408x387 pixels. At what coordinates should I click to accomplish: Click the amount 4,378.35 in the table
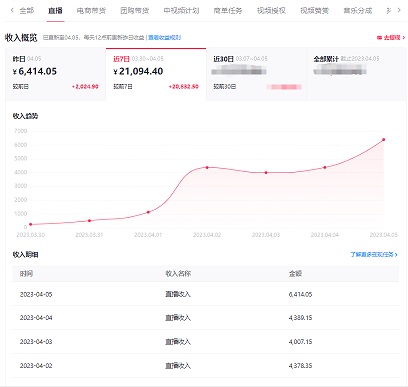pos(300,366)
